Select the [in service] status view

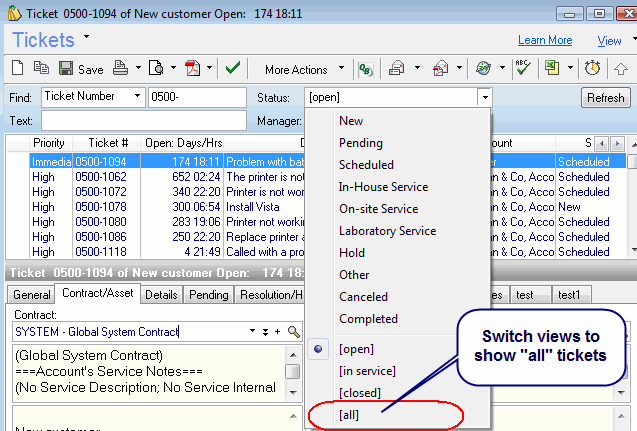367,370
